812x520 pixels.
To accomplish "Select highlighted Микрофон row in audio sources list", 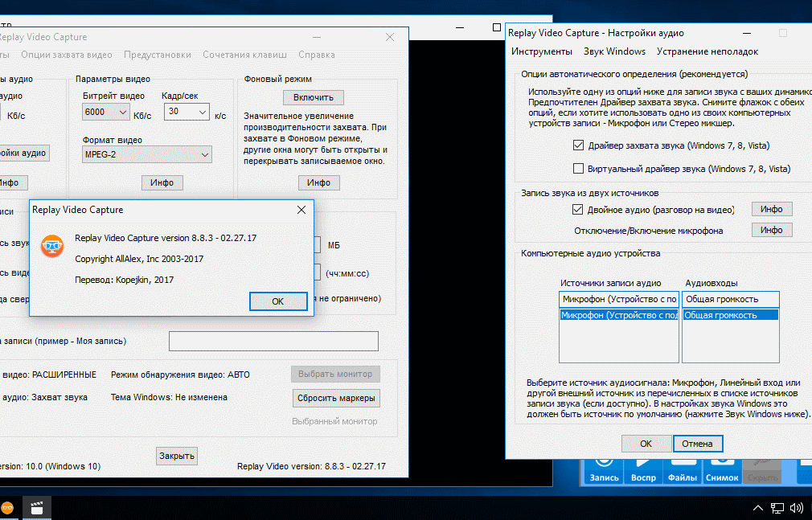I will (619, 315).
